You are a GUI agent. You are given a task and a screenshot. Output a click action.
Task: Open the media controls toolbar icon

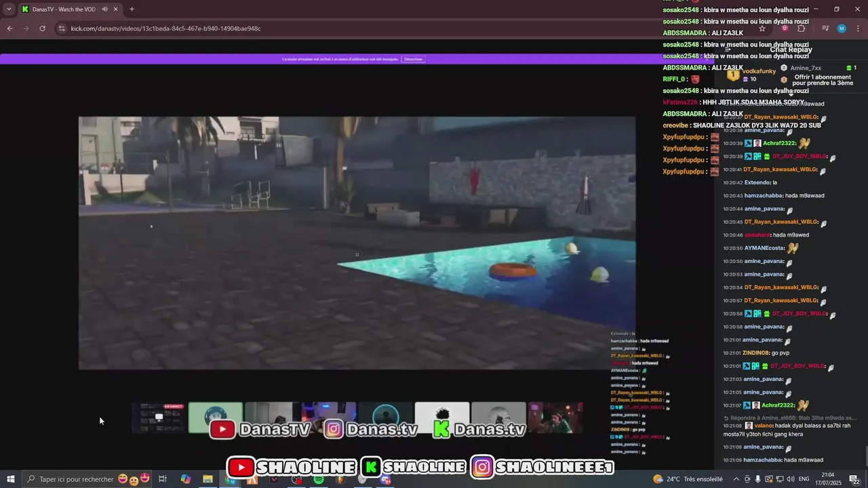(825, 28)
